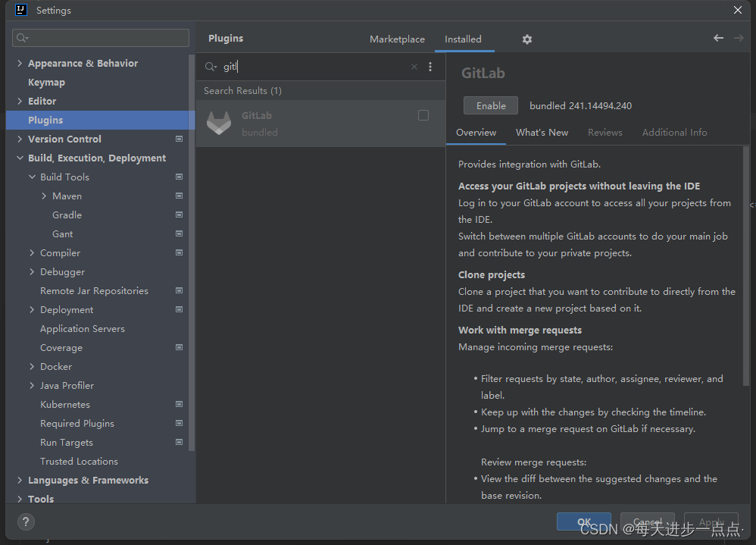756x545 pixels.
Task: Click the Cancel button
Action: [648, 522]
